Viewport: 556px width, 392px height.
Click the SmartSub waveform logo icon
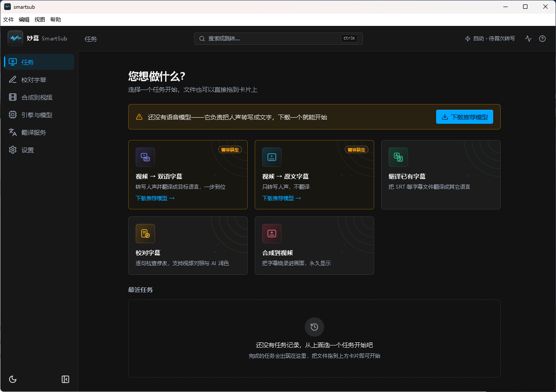point(15,38)
